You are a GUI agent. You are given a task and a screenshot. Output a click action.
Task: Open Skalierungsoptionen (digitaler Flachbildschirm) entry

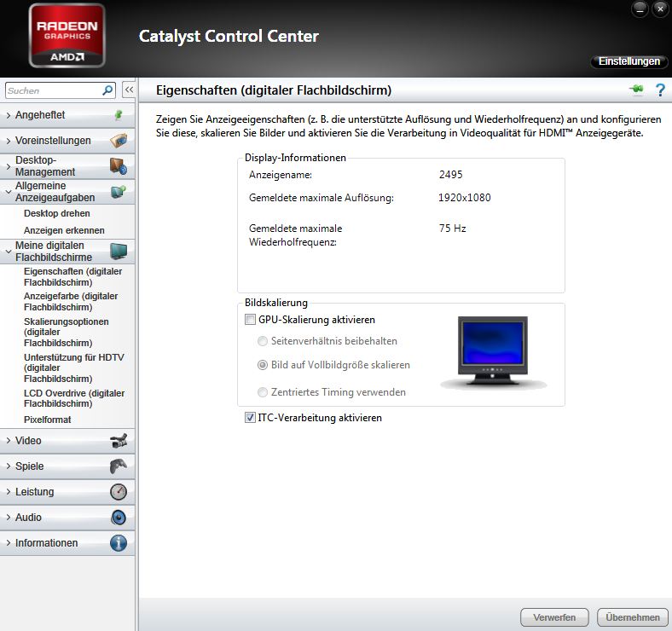tap(67, 333)
